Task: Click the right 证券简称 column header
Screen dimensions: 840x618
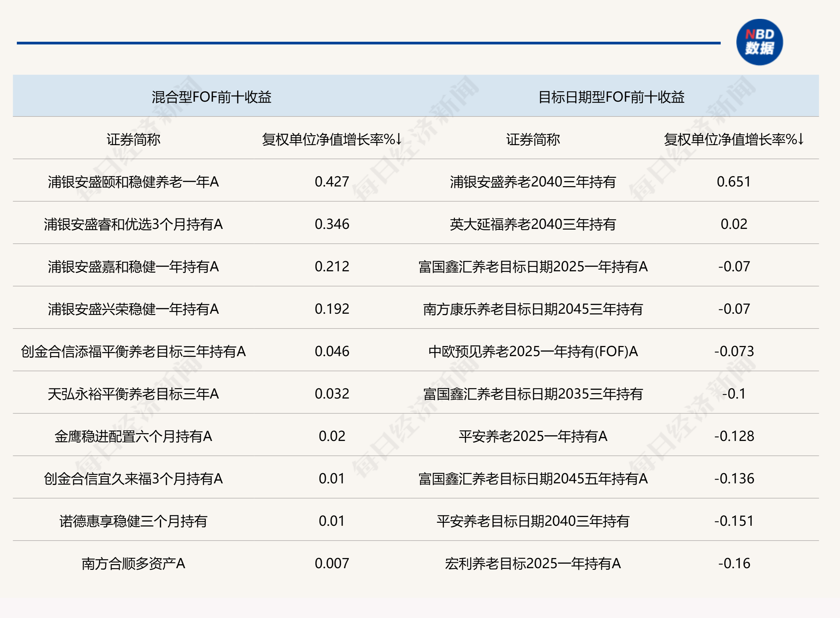Action: point(533,139)
